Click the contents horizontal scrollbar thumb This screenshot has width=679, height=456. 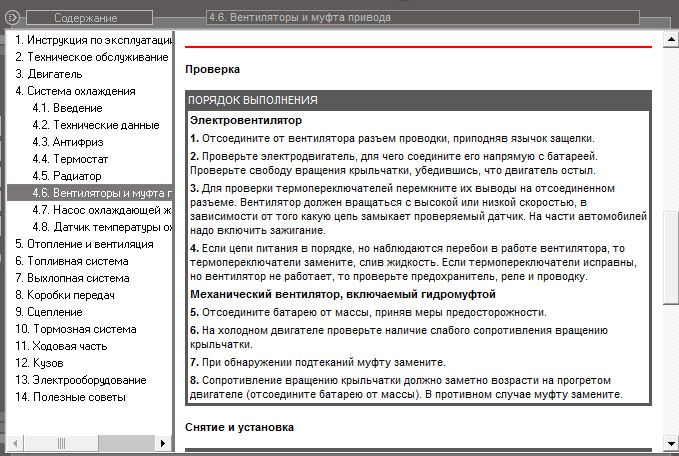tap(61, 443)
